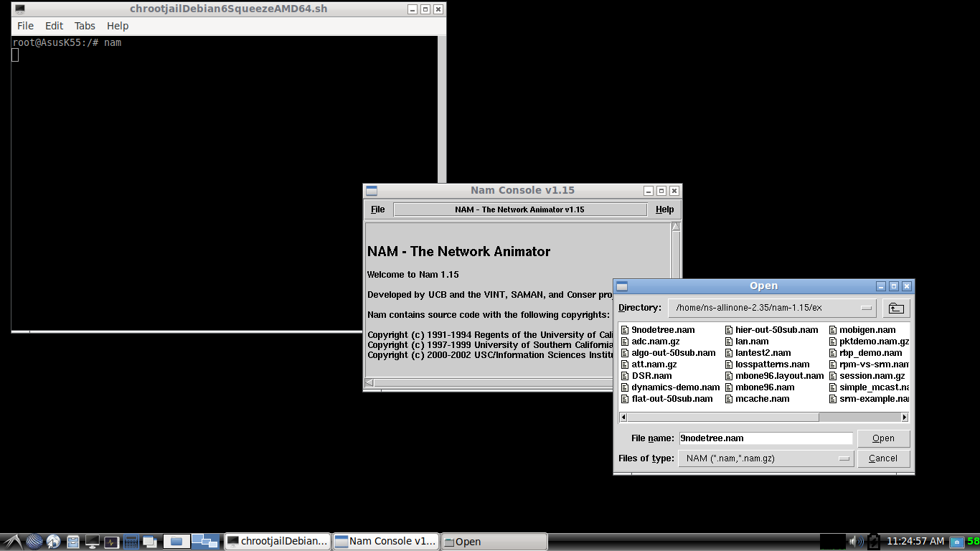Open Edit menu in terminal window
This screenshot has height=551, width=980.
pyautogui.click(x=55, y=26)
